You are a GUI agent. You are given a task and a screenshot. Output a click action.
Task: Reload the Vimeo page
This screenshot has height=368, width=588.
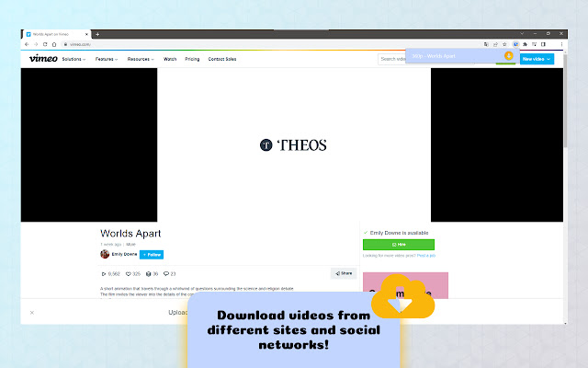(45, 44)
